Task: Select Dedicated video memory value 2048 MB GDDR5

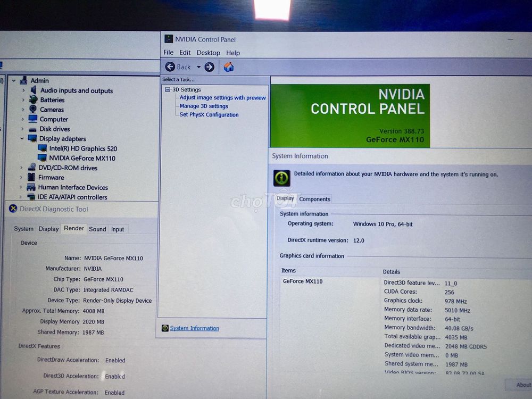Action: [466, 346]
